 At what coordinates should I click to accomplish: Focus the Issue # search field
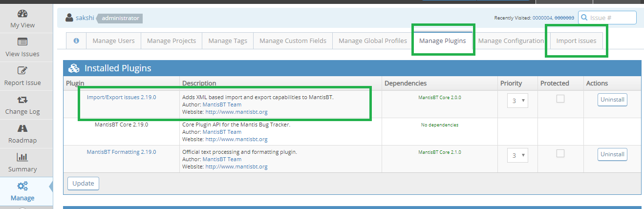tap(607, 18)
